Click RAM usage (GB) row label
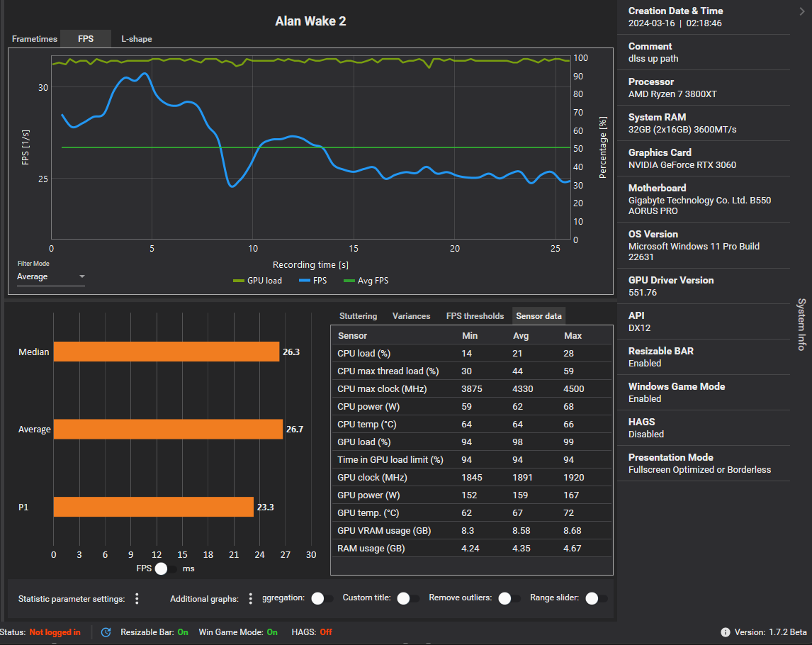Screen dimensions: 812x645 371,548
